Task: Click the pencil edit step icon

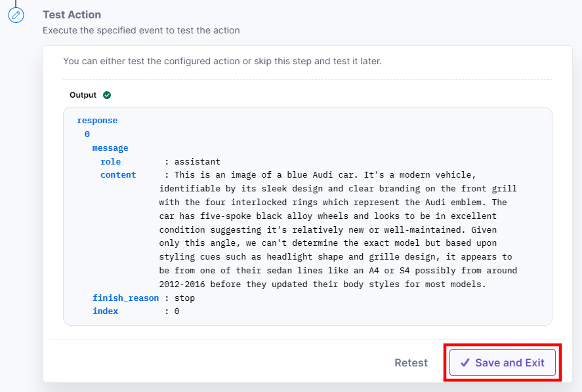Action: click(16, 15)
